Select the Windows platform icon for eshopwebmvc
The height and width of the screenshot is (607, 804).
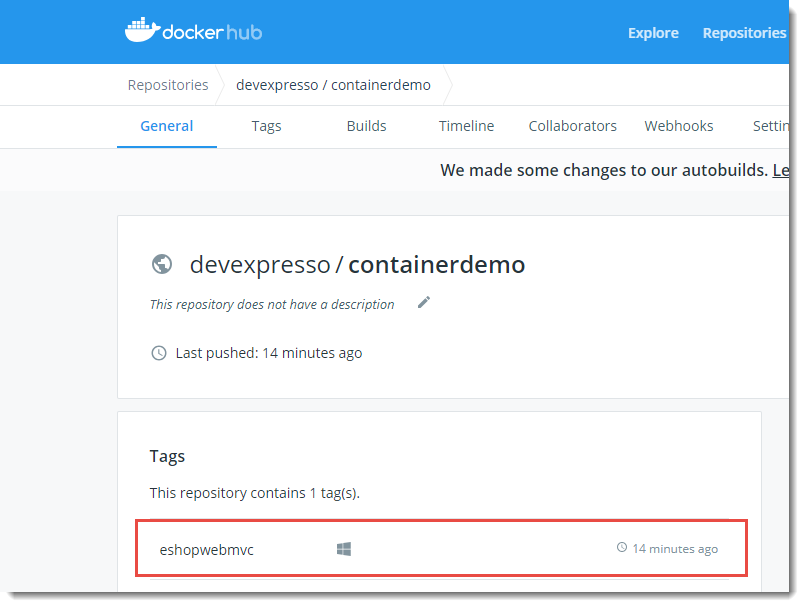(344, 547)
